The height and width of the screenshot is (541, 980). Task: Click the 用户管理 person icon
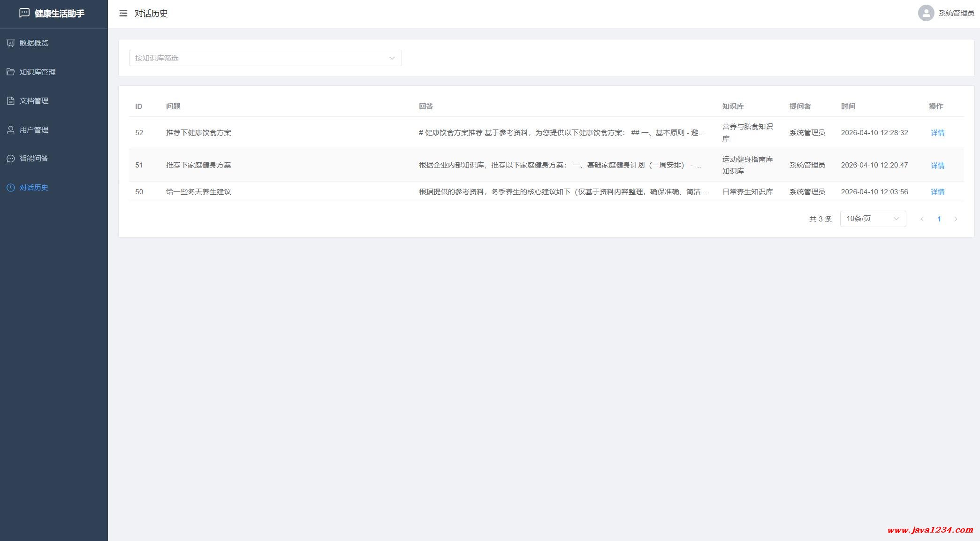pos(10,130)
